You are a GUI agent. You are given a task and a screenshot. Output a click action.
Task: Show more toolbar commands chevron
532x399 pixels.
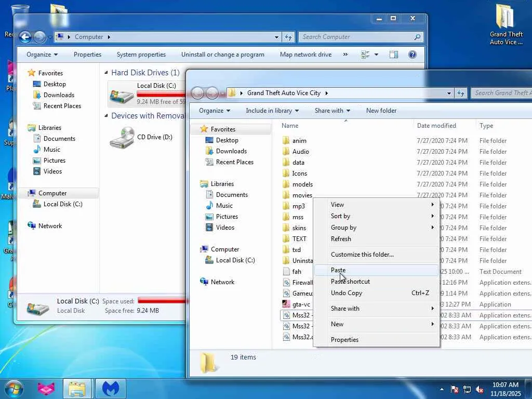[345, 55]
